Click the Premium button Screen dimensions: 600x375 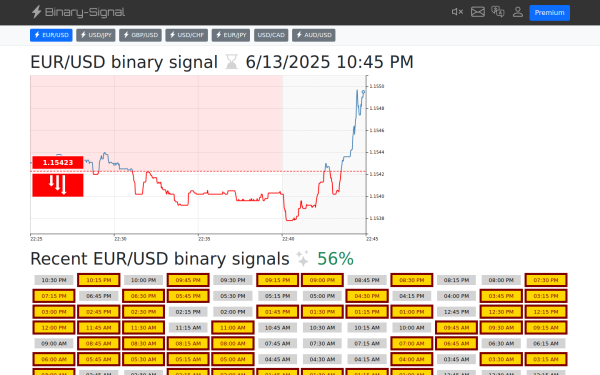(549, 13)
